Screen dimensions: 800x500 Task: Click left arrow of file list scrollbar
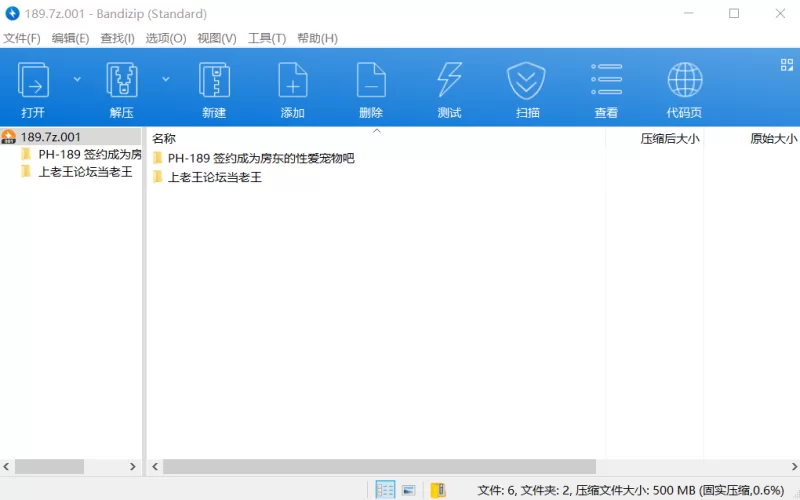[x=155, y=466]
